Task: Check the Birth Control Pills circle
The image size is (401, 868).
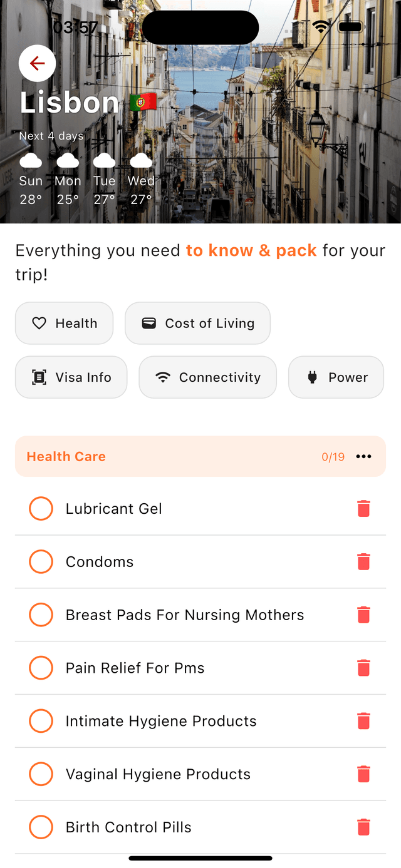Action: pyautogui.click(x=41, y=827)
